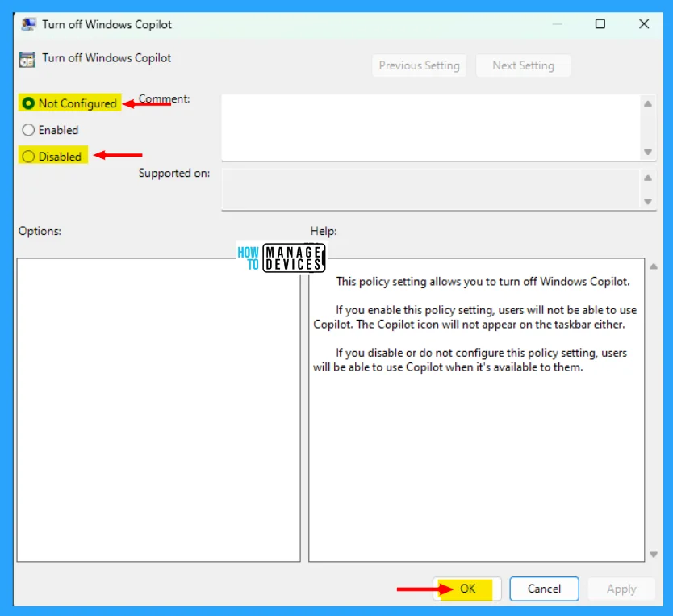Click the Cancel button
The height and width of the screenshot is (616, 673).
pyautogui.click(x=544, y=589)
